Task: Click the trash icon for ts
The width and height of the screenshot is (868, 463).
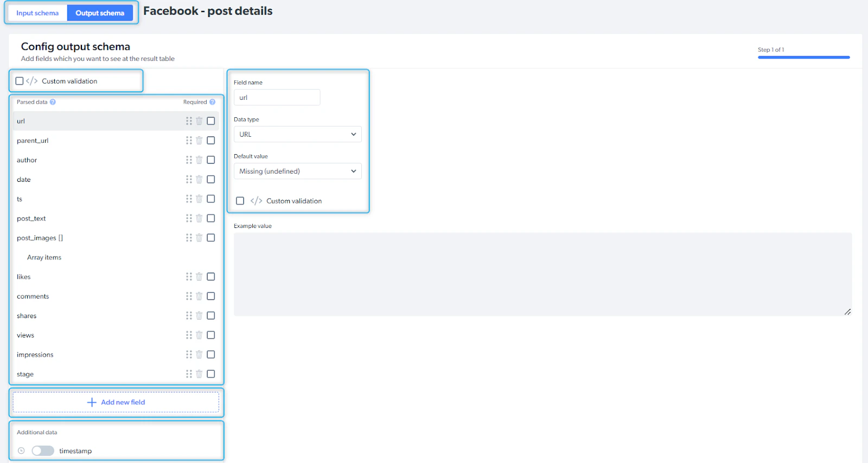Action: click(199, 199)
